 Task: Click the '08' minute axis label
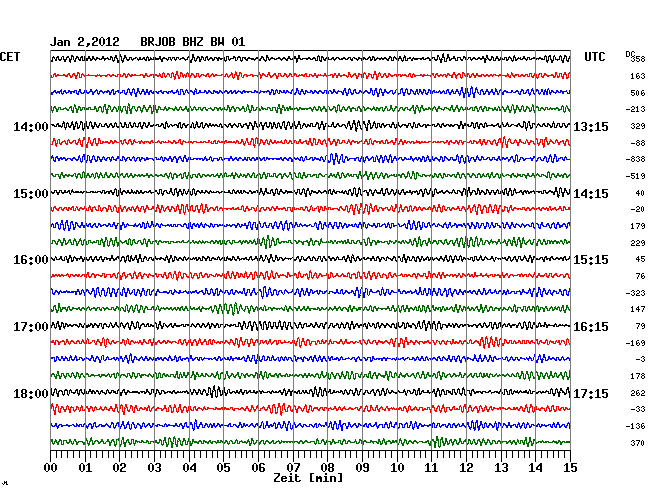point(327,468)
